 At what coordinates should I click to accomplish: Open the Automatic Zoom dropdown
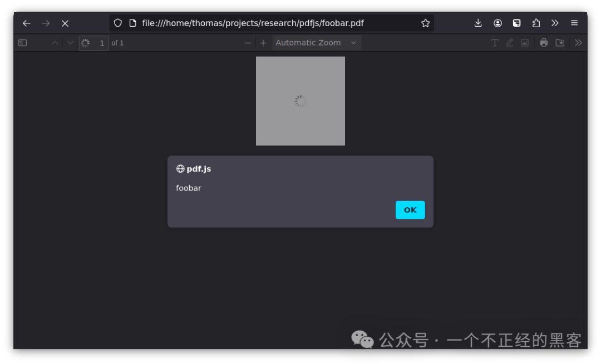(x=317, y=43)
